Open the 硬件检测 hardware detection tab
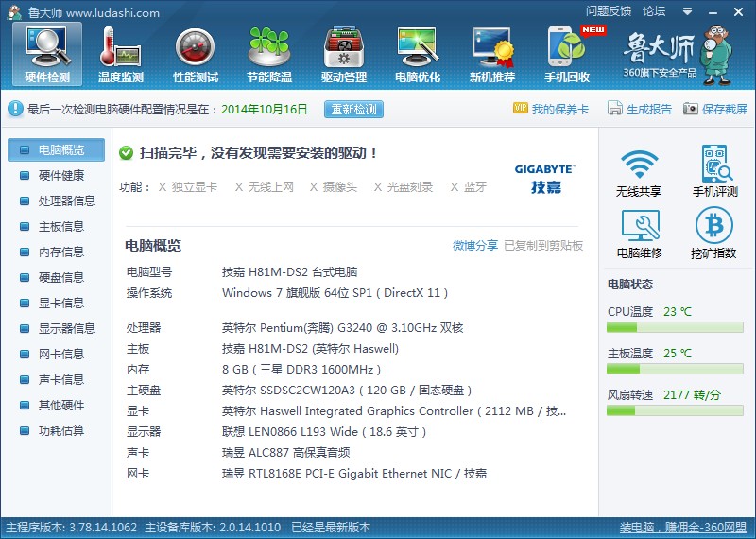756x539 pixels. click(47, 54)
